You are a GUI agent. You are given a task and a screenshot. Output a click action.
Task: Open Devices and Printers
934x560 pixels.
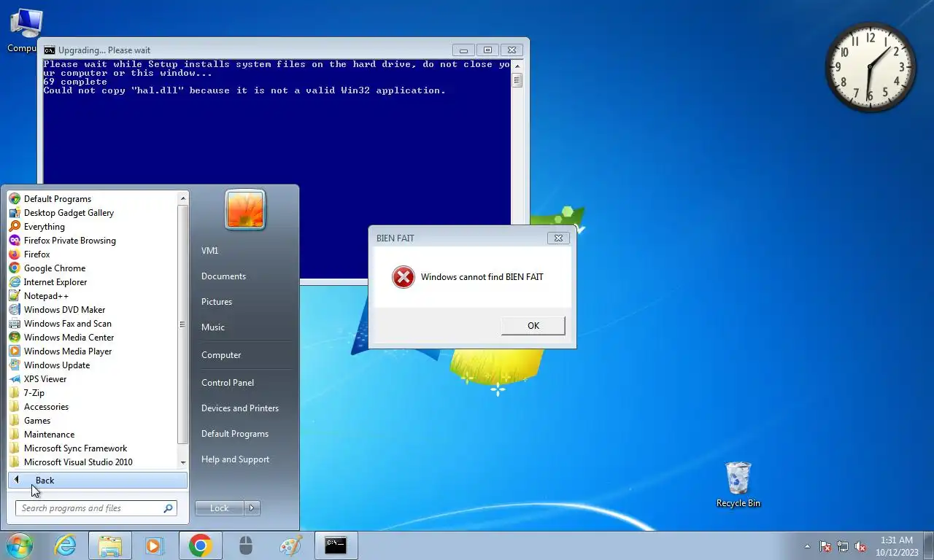(240, 408)
